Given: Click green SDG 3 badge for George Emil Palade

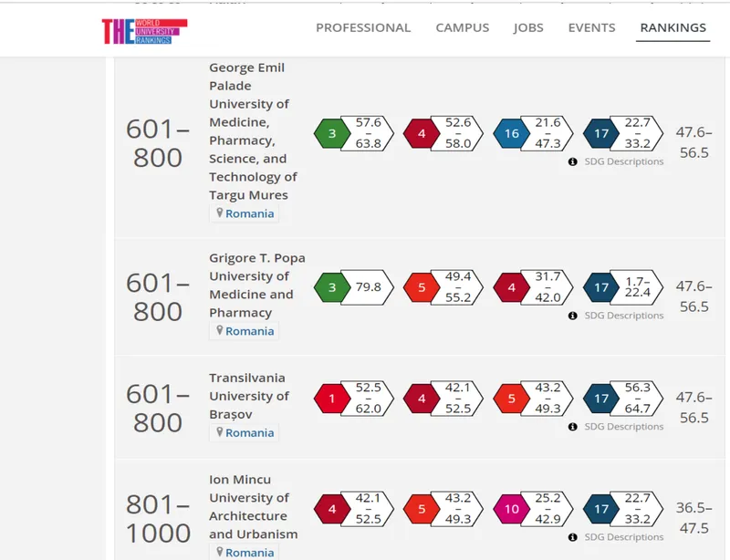Looking at the screenshot, I should (x=332, y=134).
